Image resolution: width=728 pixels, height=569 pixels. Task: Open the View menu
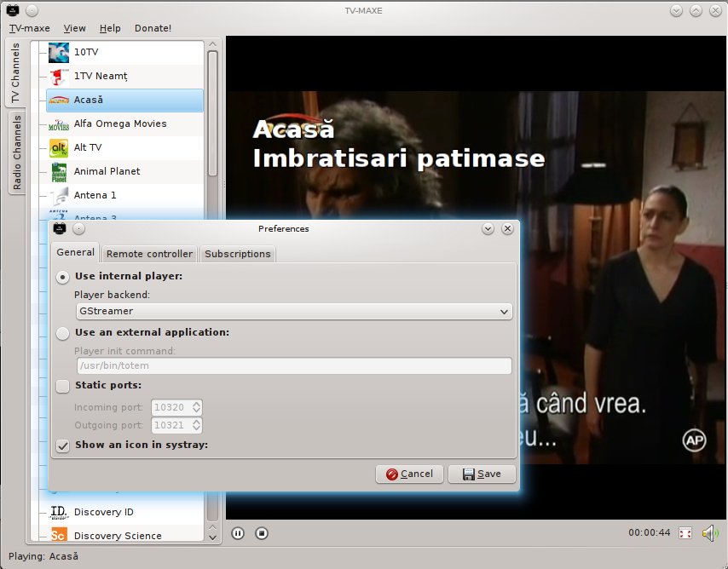coord(75,28)
